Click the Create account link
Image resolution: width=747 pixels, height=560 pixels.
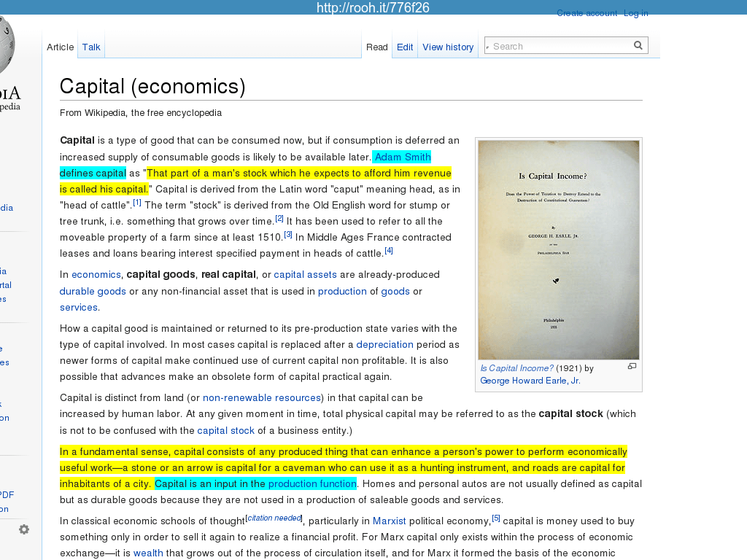point(587,13)
